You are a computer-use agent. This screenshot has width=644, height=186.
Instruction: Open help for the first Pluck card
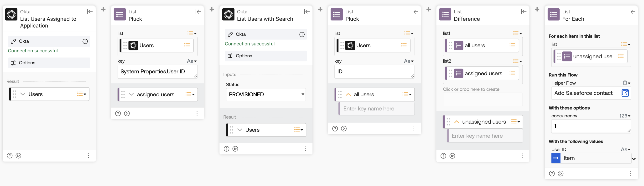(x=118, y=113)
